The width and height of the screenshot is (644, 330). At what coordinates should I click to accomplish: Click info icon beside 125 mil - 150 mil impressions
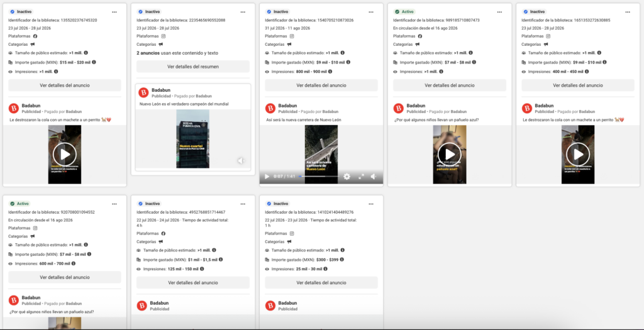tap(202, 269)
